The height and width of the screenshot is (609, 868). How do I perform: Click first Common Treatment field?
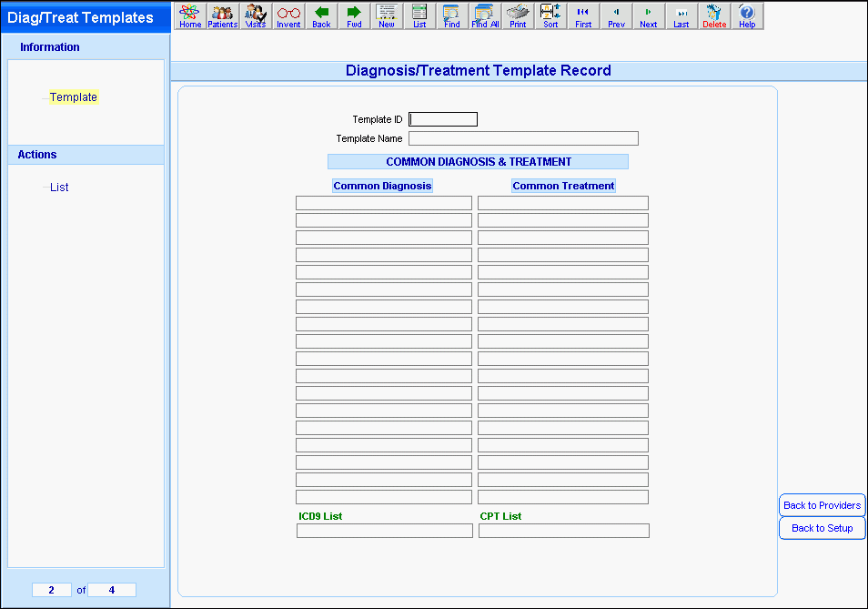(x=563, y=203)
